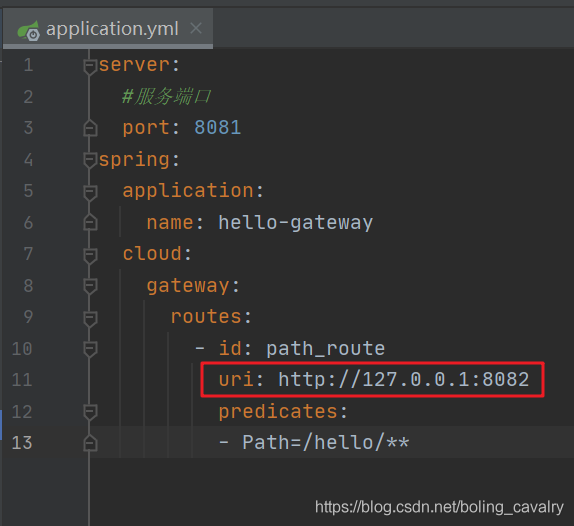Screen dimensions: 574x526
Task: Click line number 11 in the gutter
Action: coord(22,380)
